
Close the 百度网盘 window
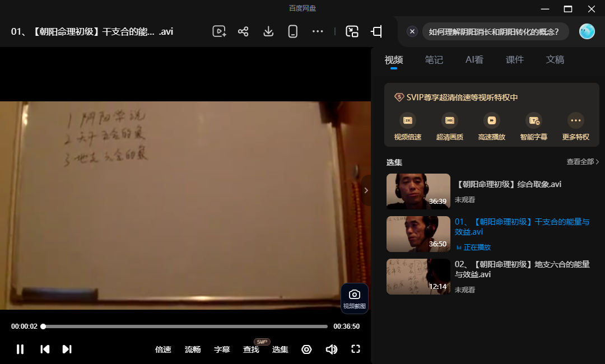coord(592,8)
